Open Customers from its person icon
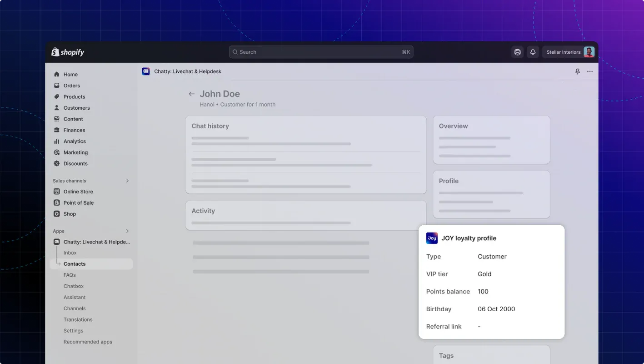 click(x=56, y=107)
